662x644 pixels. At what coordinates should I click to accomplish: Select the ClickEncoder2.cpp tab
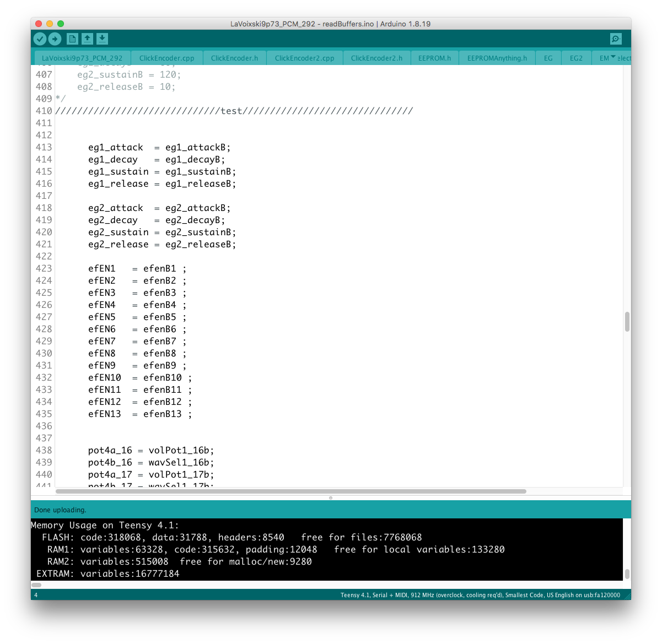(304, 58)
